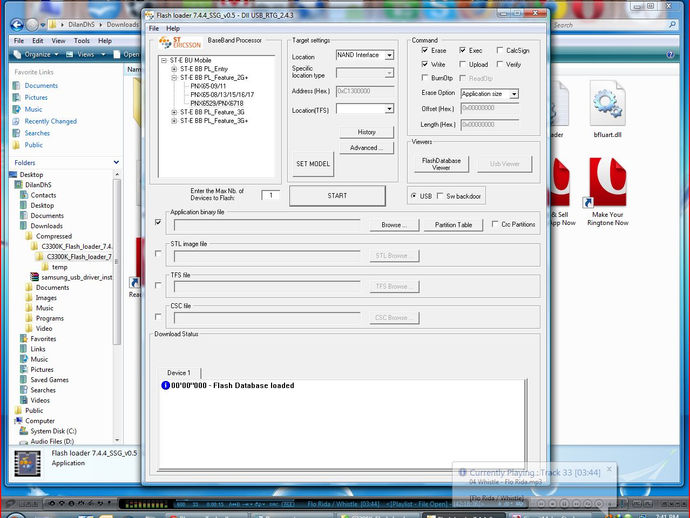Collapse the ST-E BB PL_Feature_2G+ node
Screen dimensions: 690x518
(x=174, y=77)
